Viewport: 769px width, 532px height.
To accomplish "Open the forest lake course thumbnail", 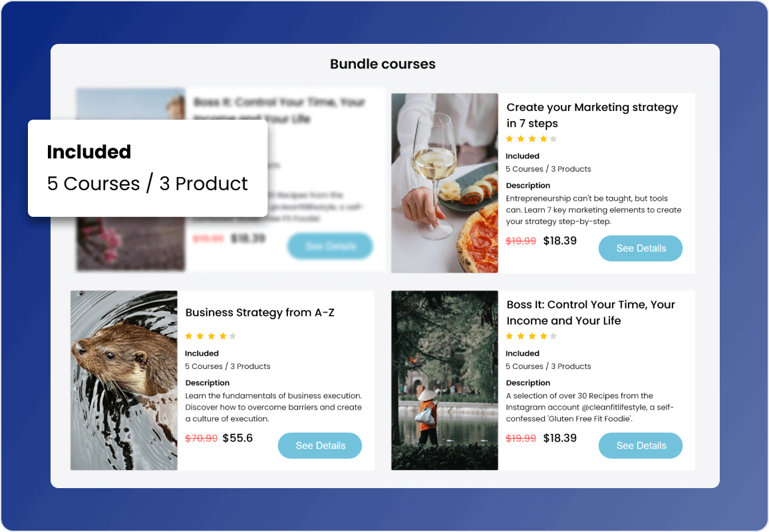I will click(444, 380).
